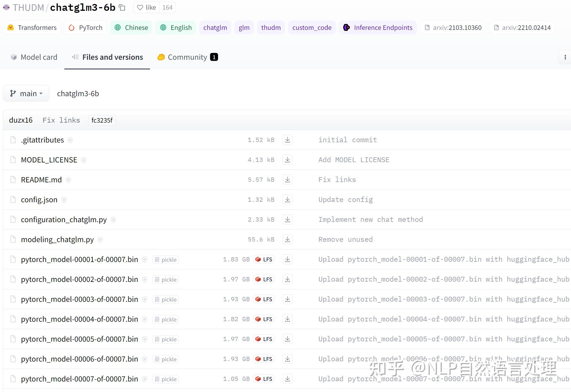Download the modeling_chatglm.py file

287,239
